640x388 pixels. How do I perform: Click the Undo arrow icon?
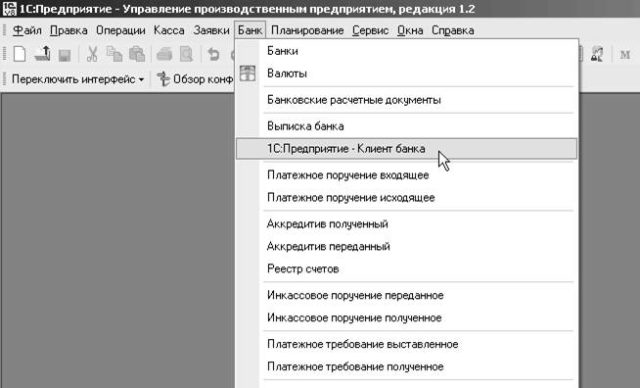pyautogui.click(x=213, y=54)
